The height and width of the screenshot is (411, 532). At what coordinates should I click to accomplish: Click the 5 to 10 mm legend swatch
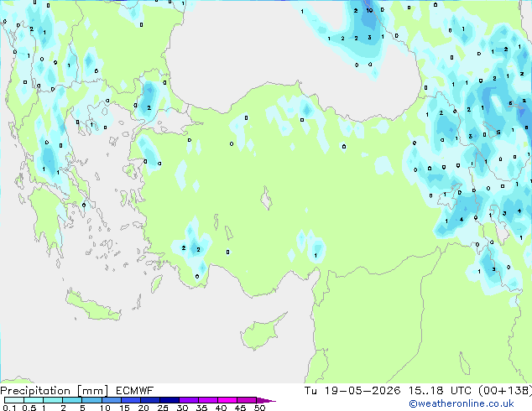(x=92, y=400)
